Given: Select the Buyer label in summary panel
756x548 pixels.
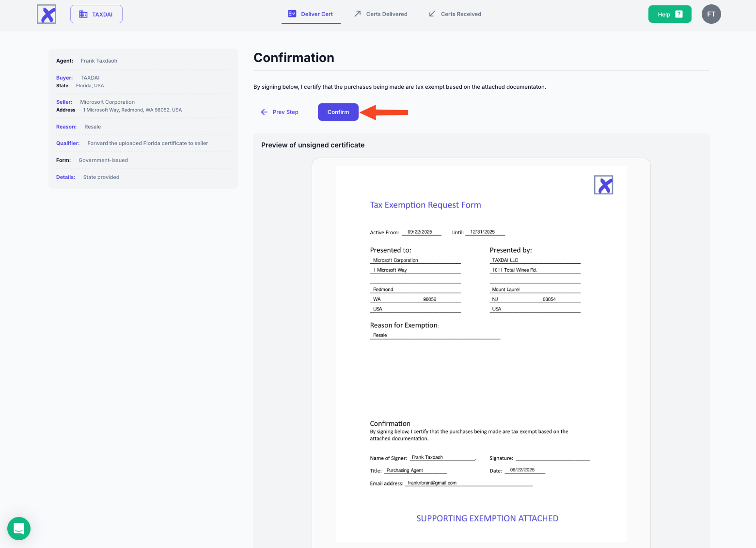Looking at the screenshot, I should [64, 78].
